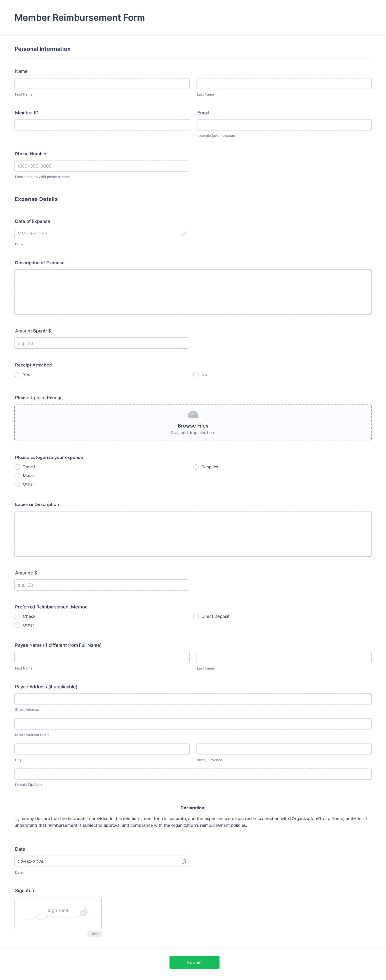Viewport: 386px width, 980px height.
Task: Open the declaration Date calendar picker
Action: click(x=184, y=861)
